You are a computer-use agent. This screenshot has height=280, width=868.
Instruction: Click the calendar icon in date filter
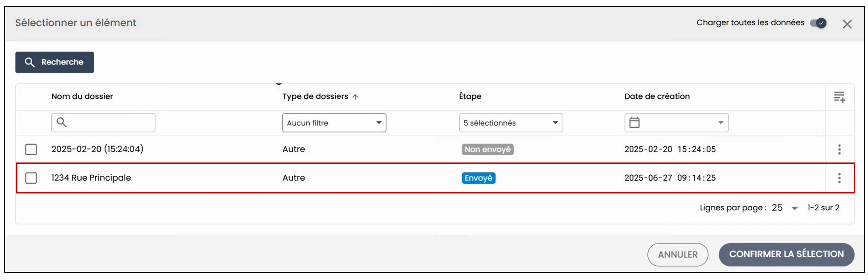pos(634,123)
